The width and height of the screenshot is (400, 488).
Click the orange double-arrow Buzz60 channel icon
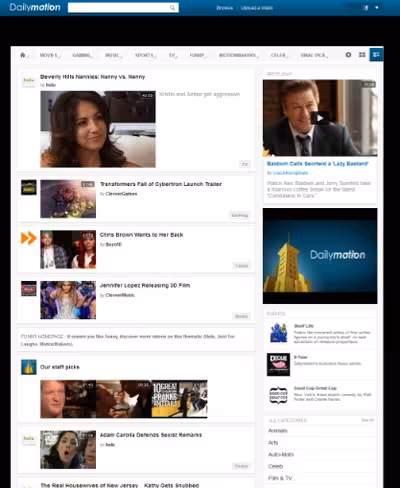coord(29,238)
